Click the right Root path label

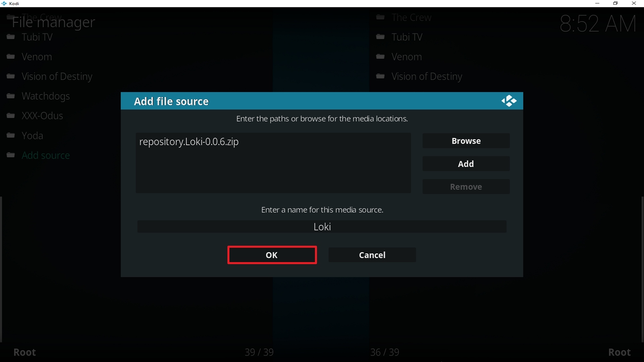point(620,352)
